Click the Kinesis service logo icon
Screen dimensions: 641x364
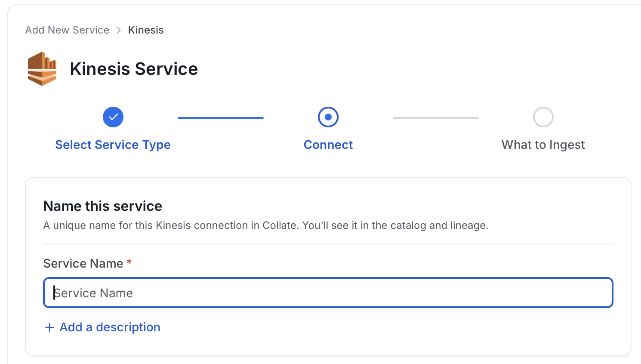tap(42, 69)
